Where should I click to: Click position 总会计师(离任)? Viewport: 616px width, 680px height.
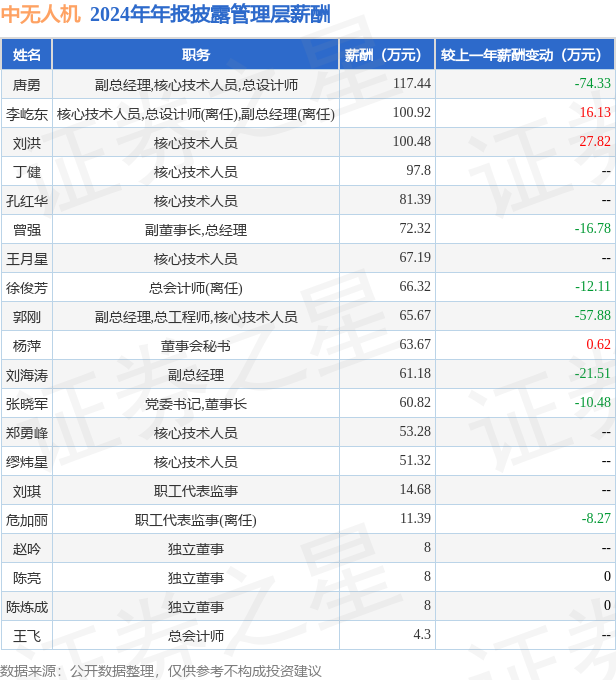(196, 288)
